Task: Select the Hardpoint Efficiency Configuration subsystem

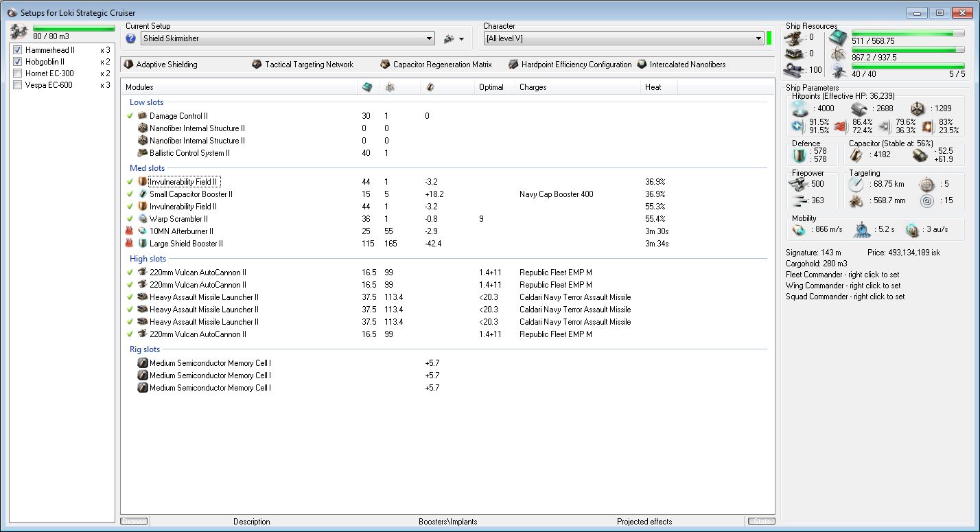Action: (x=570, y=65)
